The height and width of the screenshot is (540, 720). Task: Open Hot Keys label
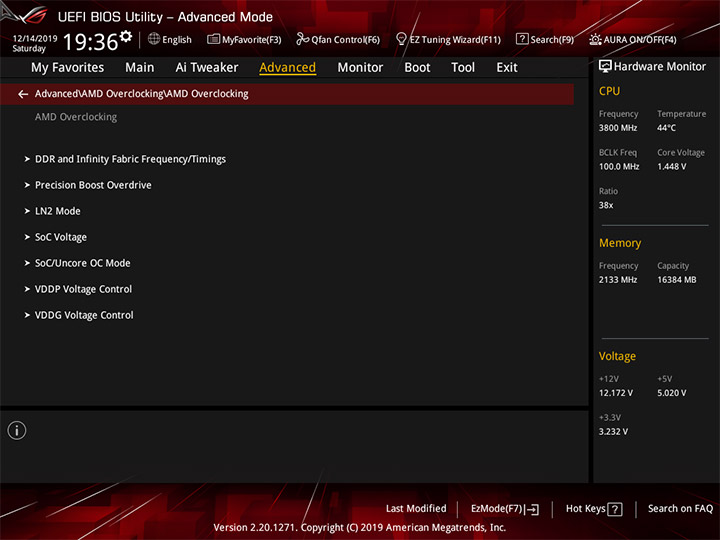[x=585, y=509]
